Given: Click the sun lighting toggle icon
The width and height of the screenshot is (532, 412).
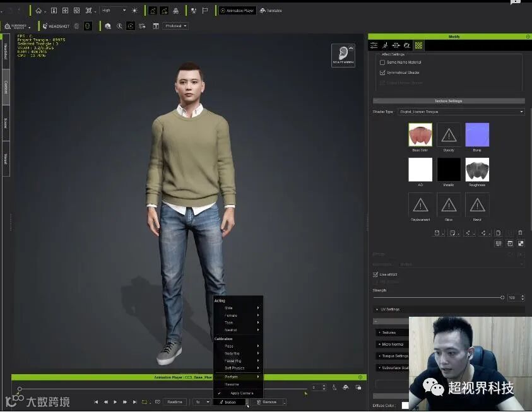Looking at the screenshot, I should [x=134, y=11].
